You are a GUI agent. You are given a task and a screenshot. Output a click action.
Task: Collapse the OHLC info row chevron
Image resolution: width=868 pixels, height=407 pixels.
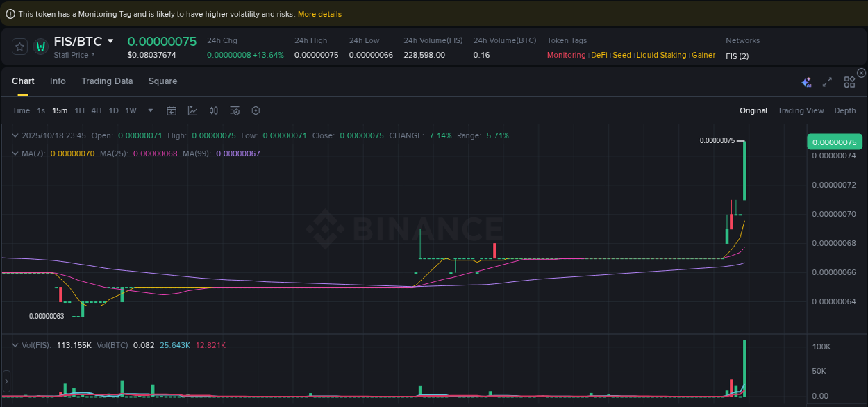(x=15, y=135)
